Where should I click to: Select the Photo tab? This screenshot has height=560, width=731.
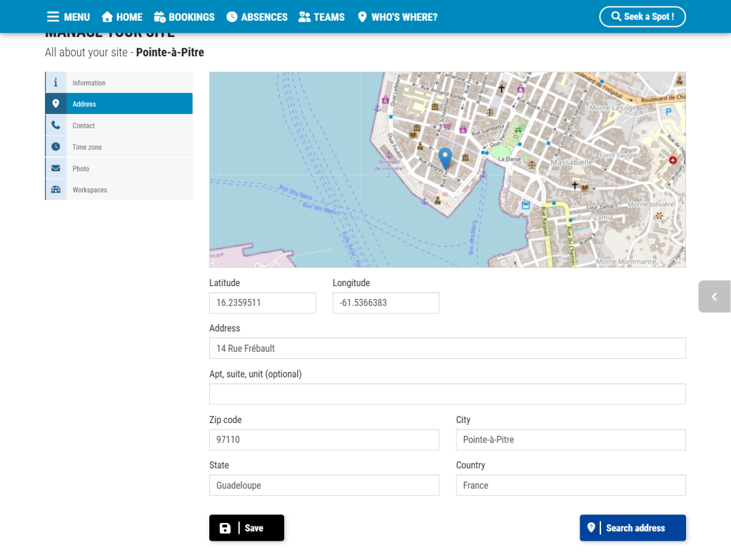point(119,168)
